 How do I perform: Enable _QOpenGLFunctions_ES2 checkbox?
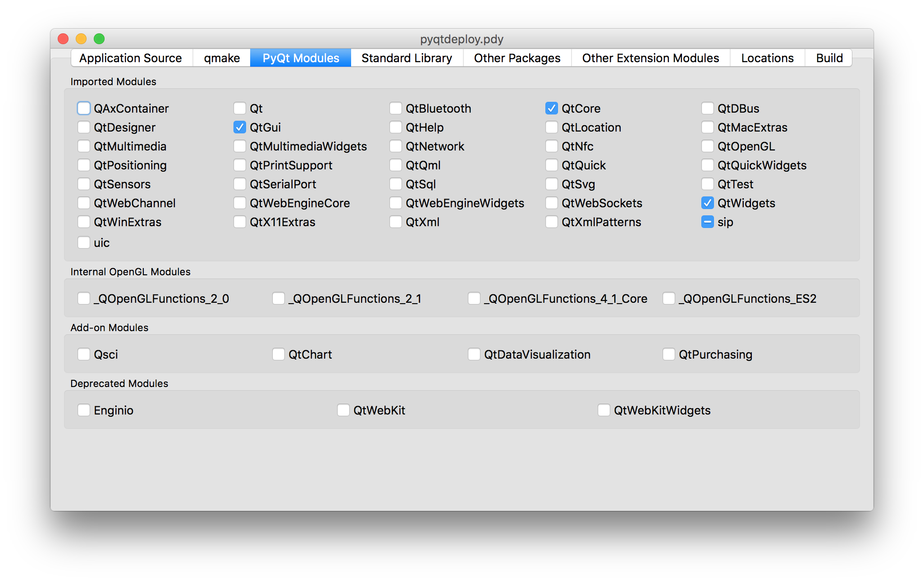point(668,299)
